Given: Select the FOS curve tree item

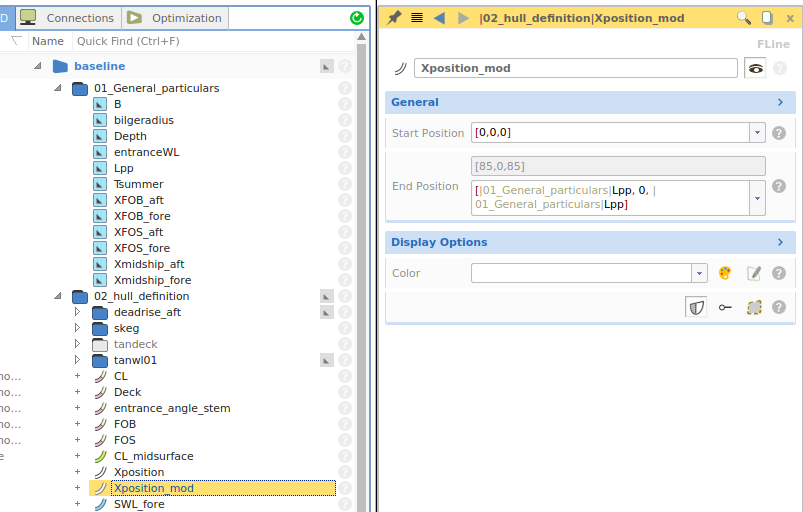Looking at the screenshot, I should coord(124,440).
